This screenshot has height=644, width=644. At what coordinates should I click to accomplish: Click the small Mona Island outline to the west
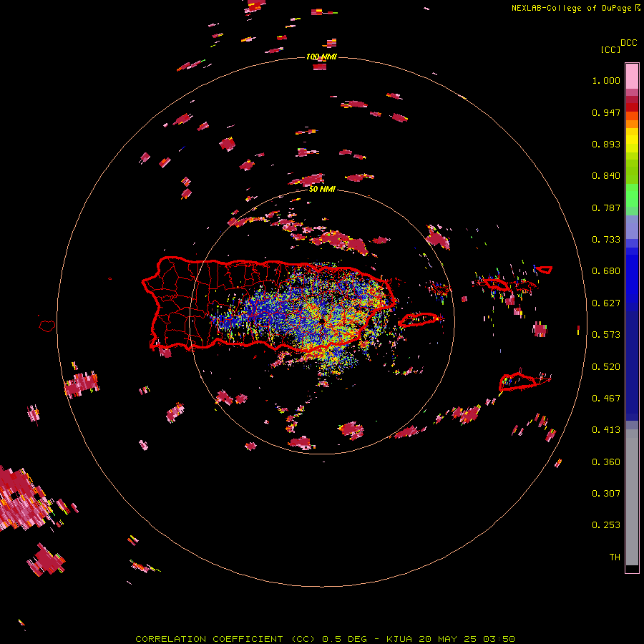click(x=47, y=326)
